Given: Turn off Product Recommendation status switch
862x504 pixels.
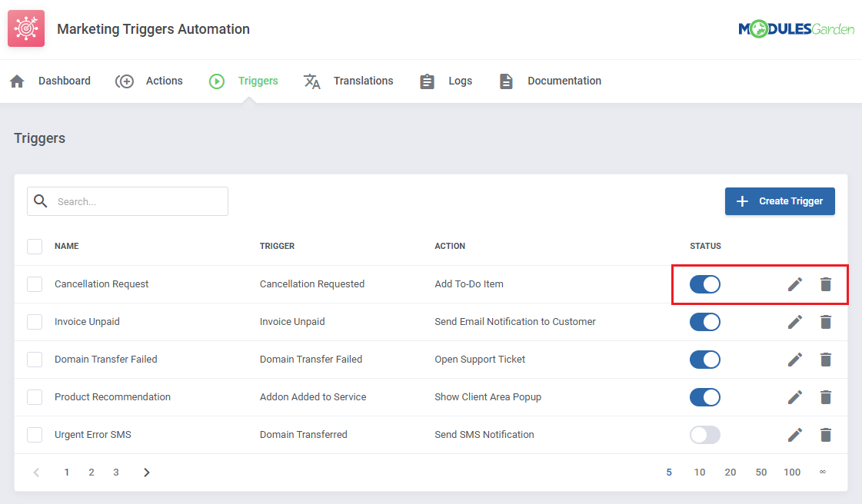Looking at the screenshot, I should [x=705, y=397].
